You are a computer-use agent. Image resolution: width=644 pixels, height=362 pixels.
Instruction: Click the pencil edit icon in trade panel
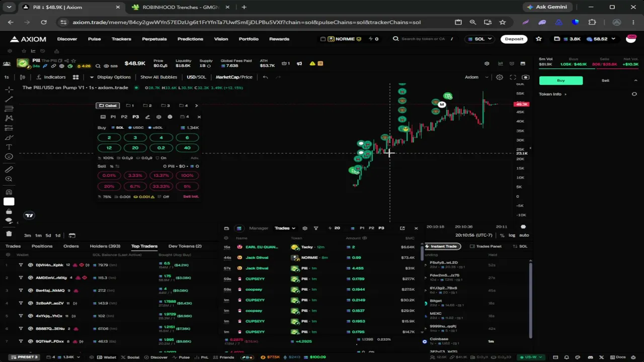pyautogui.click(x=147, y=117)
